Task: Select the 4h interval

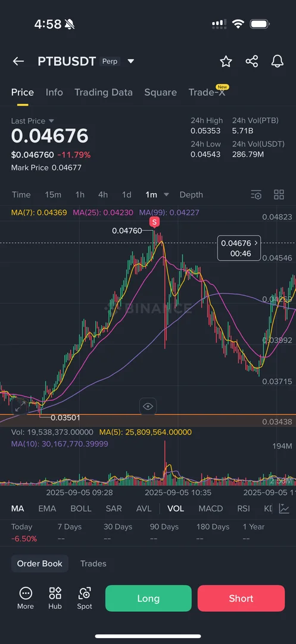Action: click(103, 194)
